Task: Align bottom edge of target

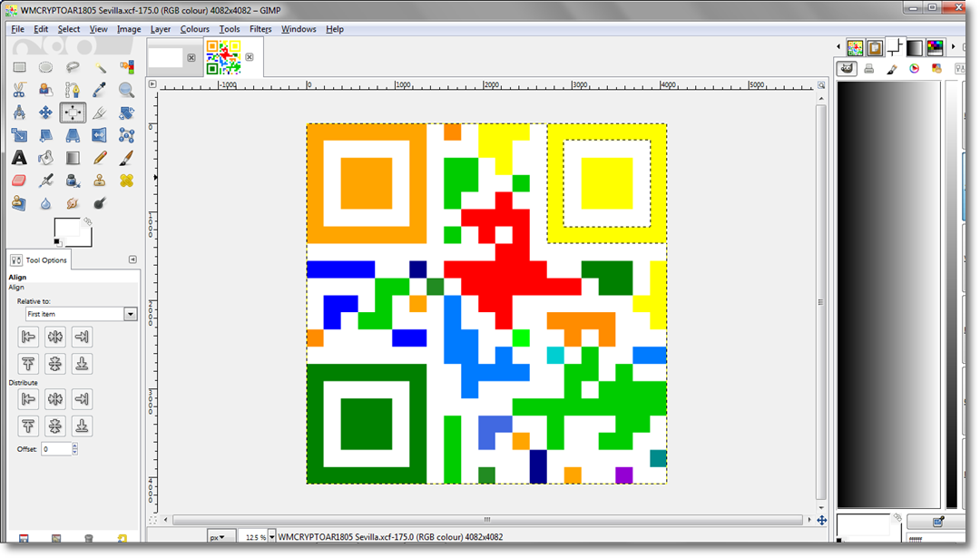Action: [82, 363]
